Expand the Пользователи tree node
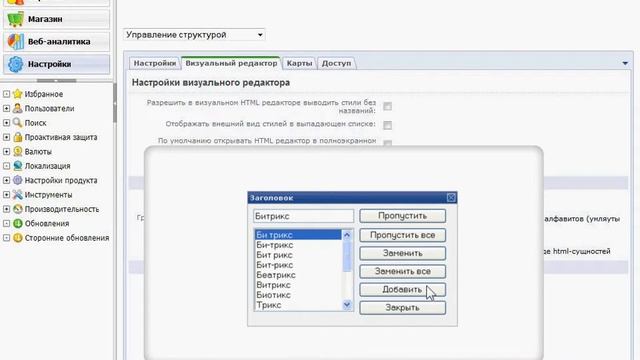 [6, 108]
